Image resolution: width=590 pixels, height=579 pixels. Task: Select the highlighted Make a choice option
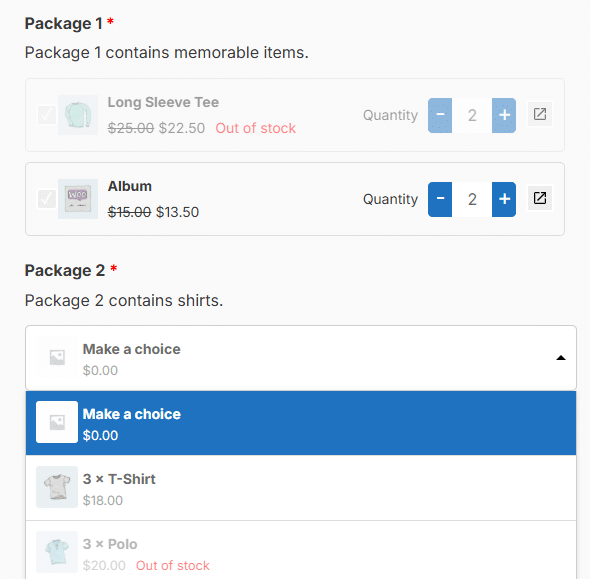(x=301, y=423)
